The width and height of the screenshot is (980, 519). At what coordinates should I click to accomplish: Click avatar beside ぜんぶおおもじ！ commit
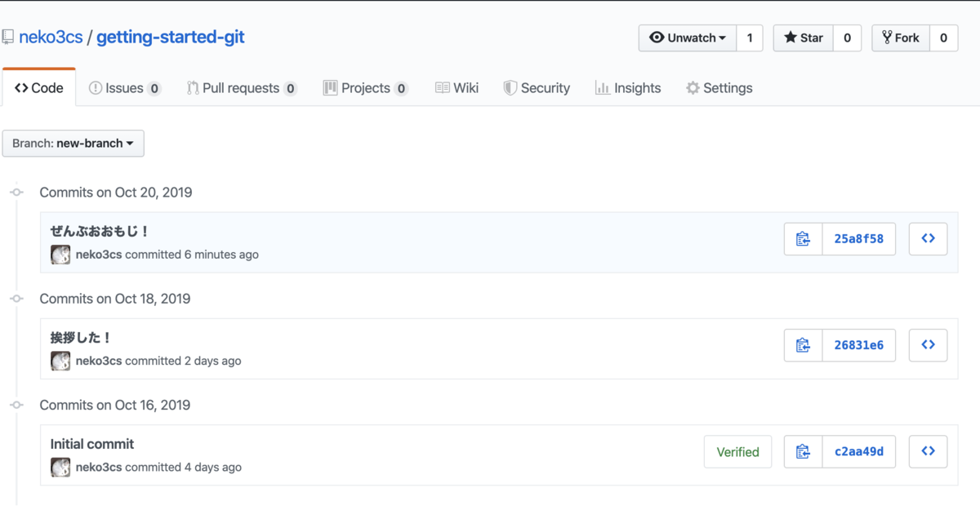click(60, 255)
